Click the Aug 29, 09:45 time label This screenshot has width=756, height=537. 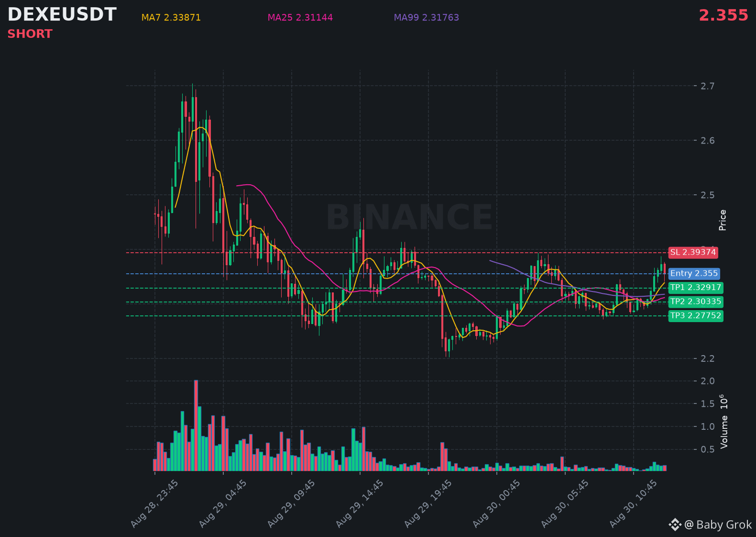pos(291,504)
